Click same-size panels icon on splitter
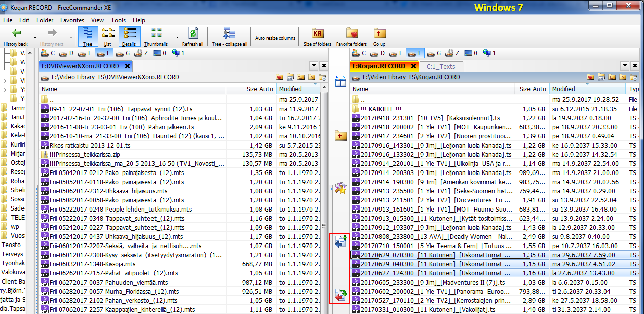 pos(340,81)
